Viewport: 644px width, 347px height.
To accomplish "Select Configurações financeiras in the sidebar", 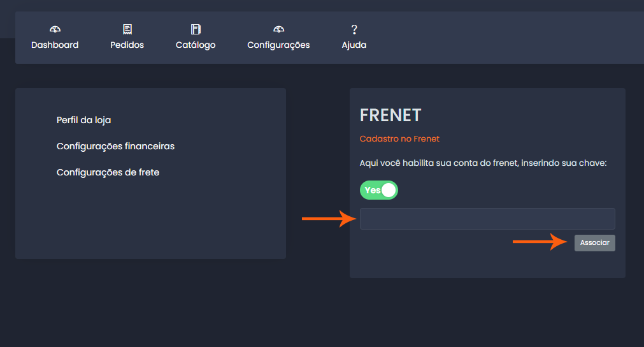I will click(115, 146).
